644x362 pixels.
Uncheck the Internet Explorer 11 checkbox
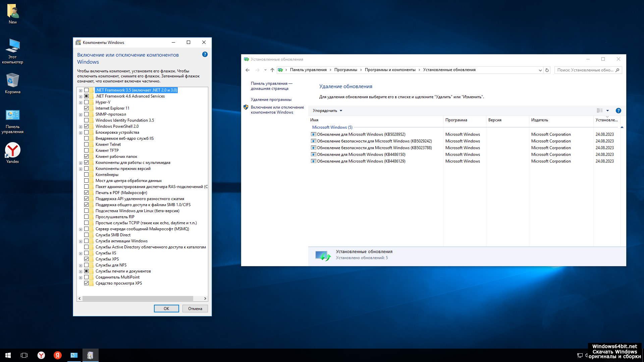click(x=87, y=108)
